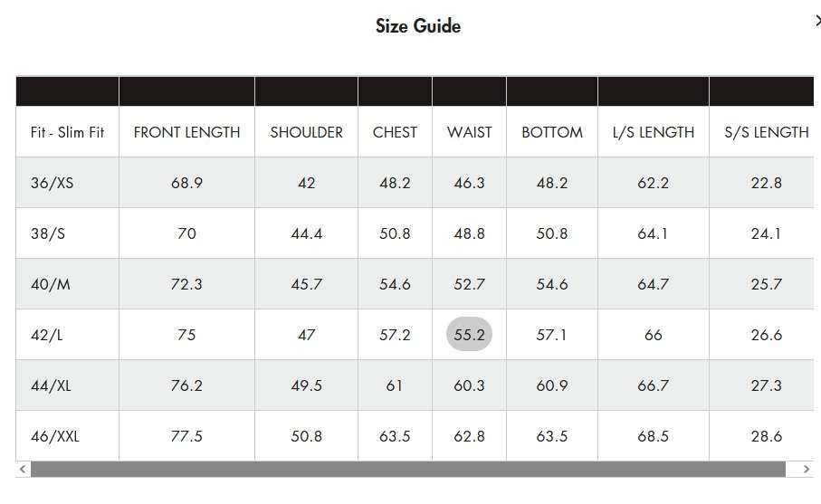Click the L/S LENGTH column header
The image size is (821, 504).
coord(654,132)
